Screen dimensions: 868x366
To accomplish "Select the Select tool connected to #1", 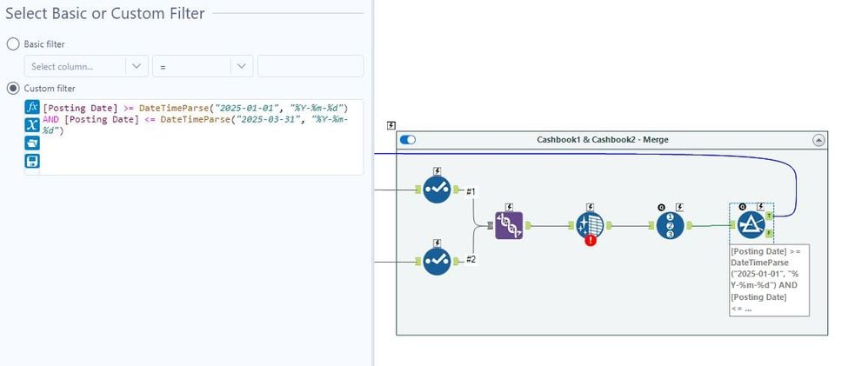I will click(437, 190).
